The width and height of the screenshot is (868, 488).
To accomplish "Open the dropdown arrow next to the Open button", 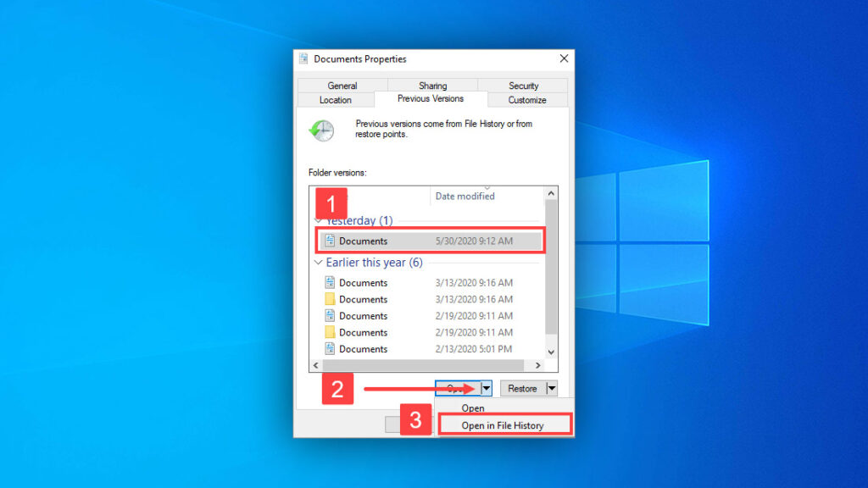I will tap(485, 387).
